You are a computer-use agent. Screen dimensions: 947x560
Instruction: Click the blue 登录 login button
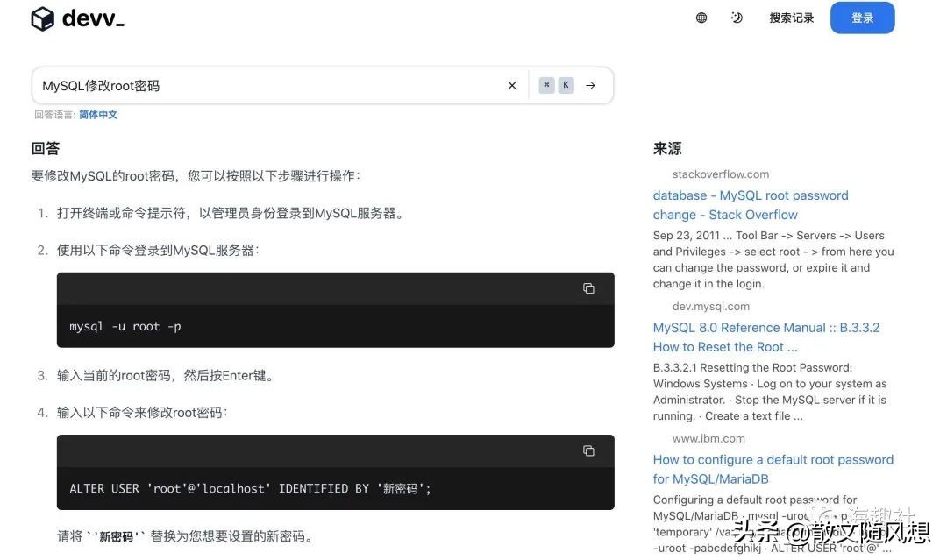coord(862,18)
